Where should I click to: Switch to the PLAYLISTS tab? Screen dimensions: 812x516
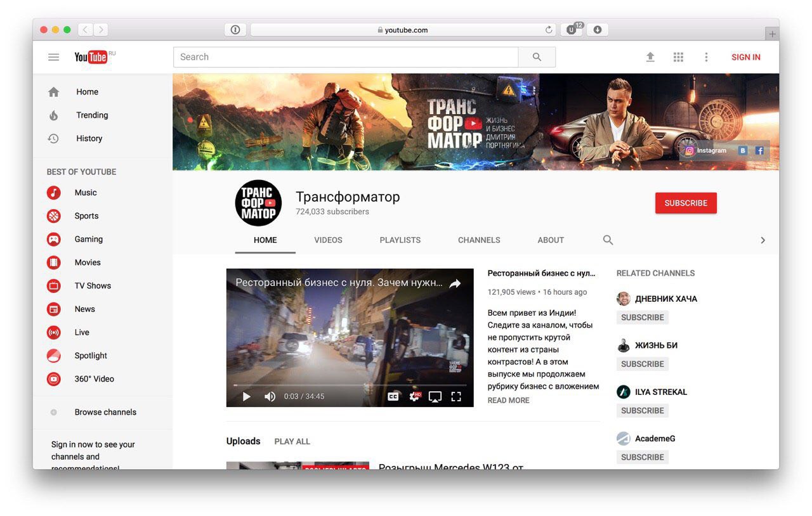click(400, 240)
